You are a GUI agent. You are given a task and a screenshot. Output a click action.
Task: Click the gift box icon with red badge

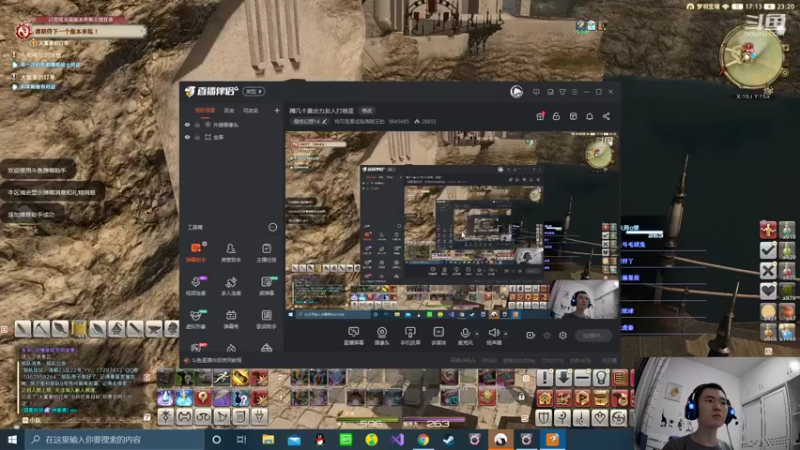tap(540, 116)
